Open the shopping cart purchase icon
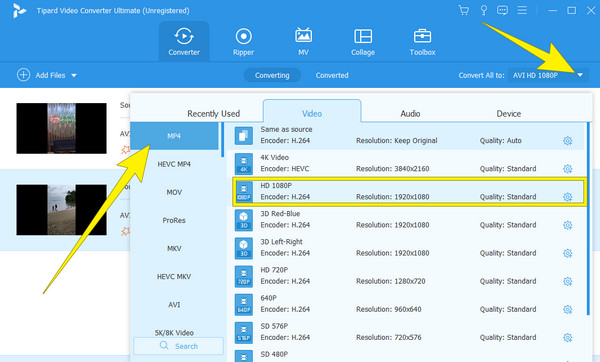Screen dimensions: 600x362 (x=464, y=10)
